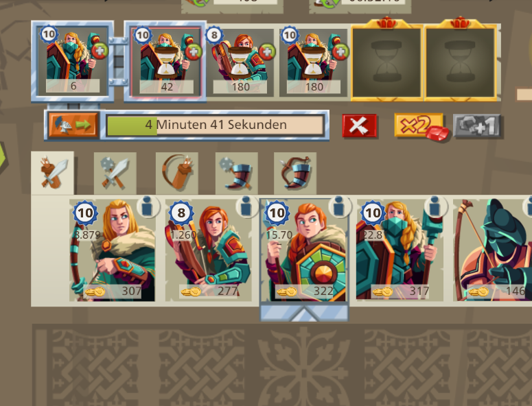
Task: Open info icon on 317-coin mace unit
Action: (x=435, y=206)
